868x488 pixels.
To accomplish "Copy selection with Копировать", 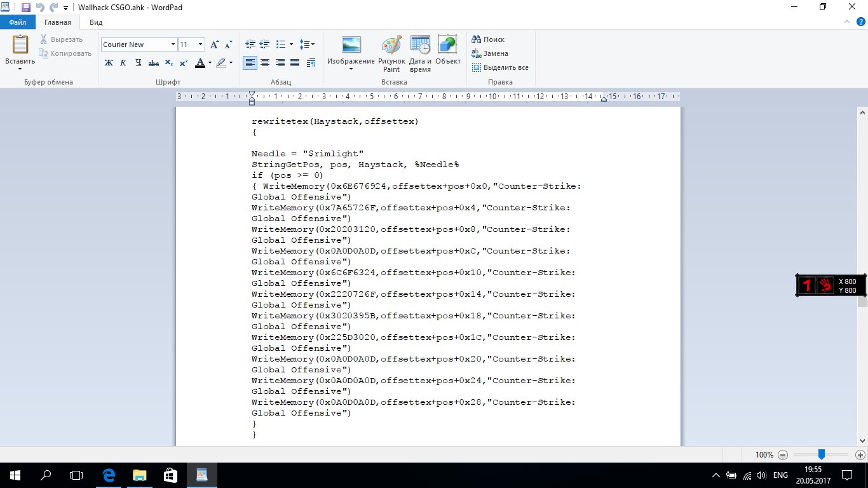I will [x=65, y=53].
